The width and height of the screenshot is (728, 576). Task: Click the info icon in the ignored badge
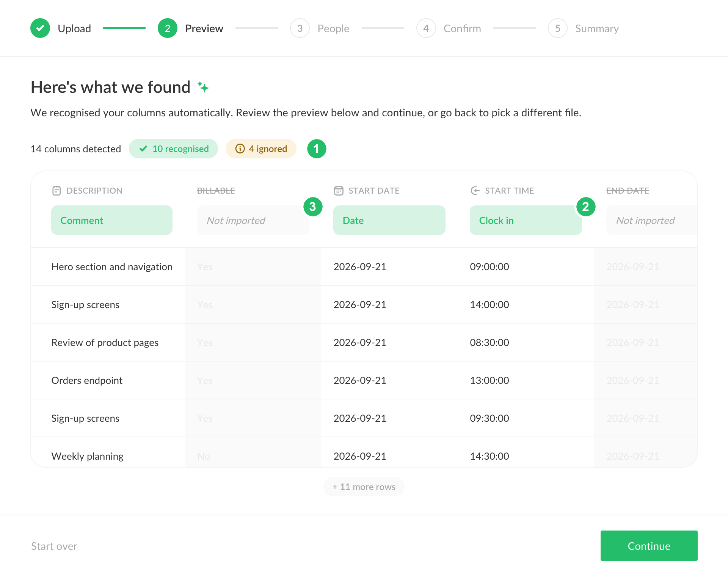pos(240,149)
